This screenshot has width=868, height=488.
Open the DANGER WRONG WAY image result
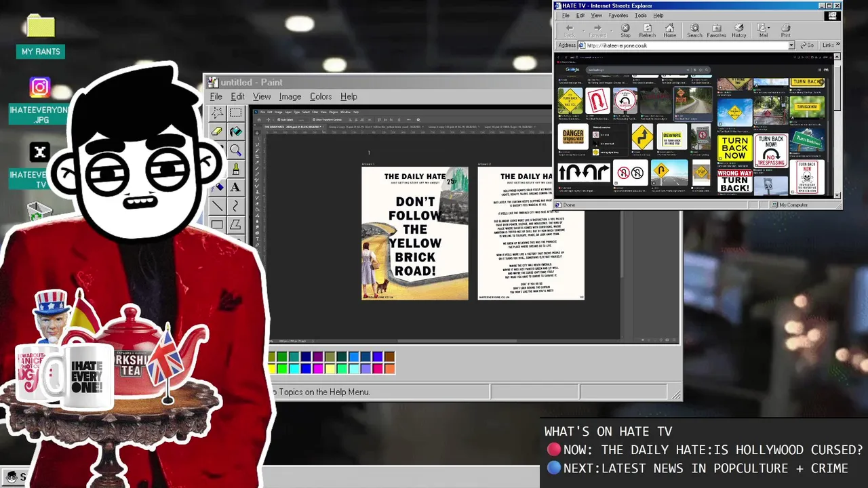(573, 136)
